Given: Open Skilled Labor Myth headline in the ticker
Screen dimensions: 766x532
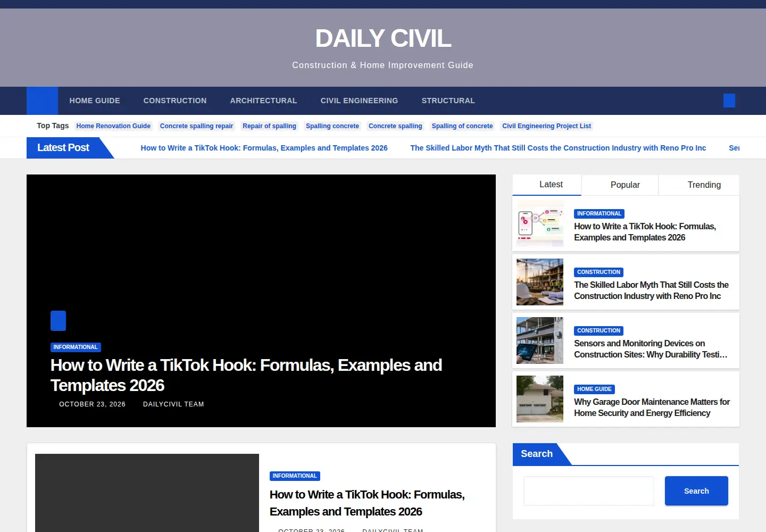Looking at the screenshot, I should (x=558, y=148).
